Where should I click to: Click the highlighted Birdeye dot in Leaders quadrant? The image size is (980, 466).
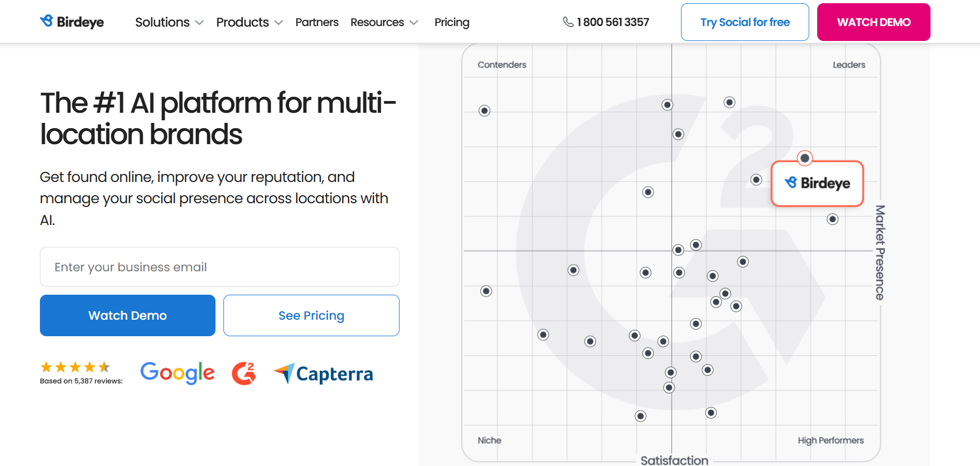(804, 158)
